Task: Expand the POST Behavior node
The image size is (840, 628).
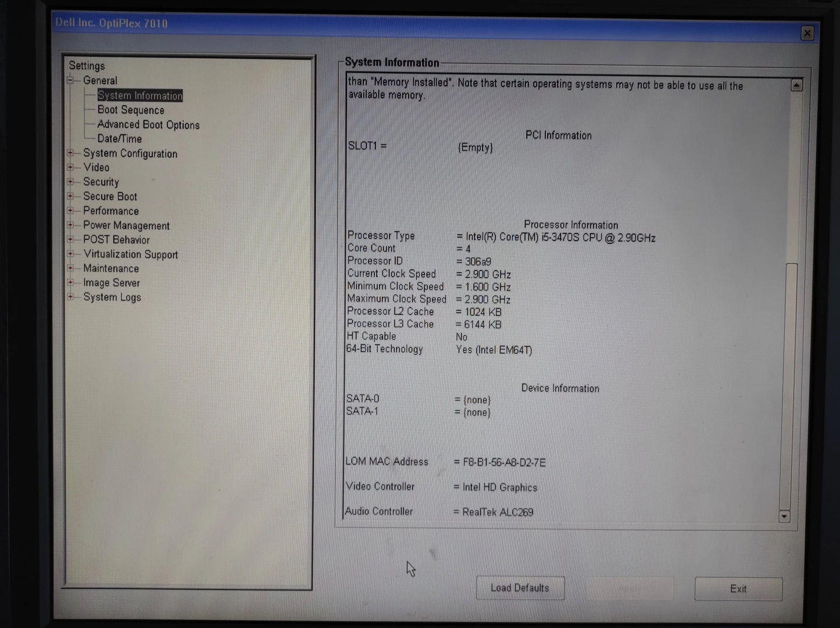Action: (x=70, y=239)
